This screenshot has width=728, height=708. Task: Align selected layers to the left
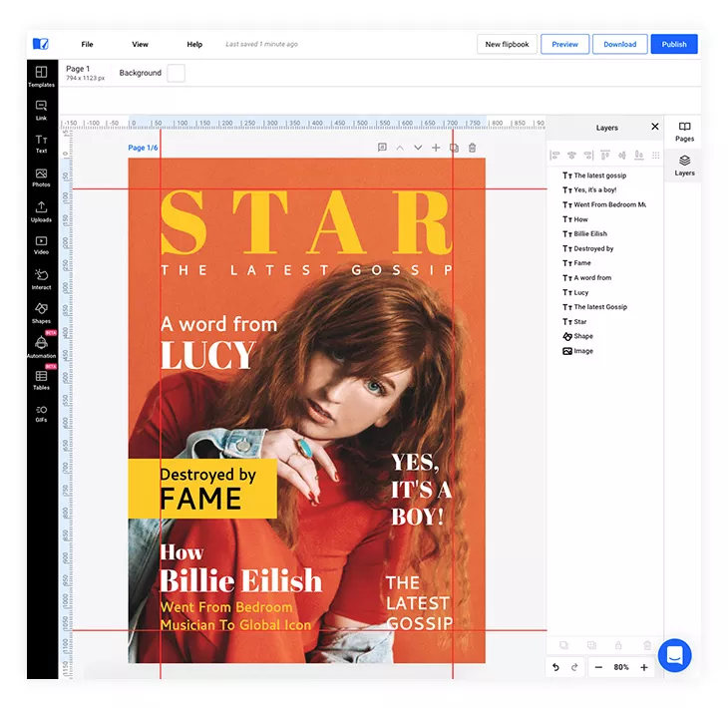[x=554, y=156]
